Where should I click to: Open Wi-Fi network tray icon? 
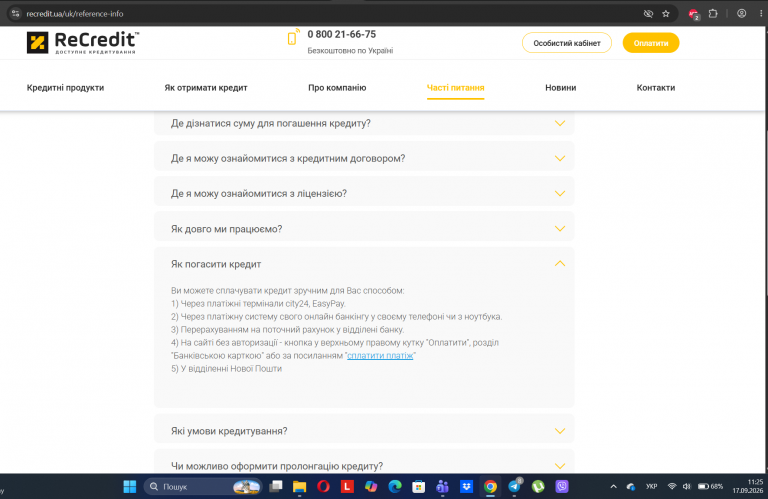click(672, 486)
